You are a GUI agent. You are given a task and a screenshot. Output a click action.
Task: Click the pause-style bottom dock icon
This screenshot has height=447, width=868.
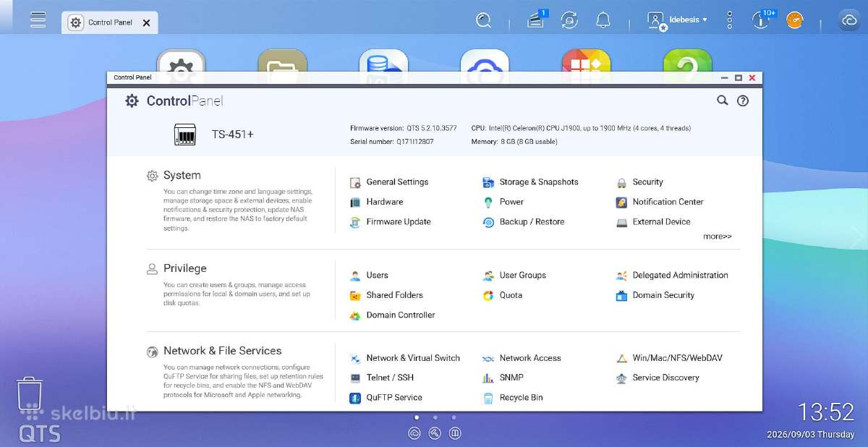point(455,433)
